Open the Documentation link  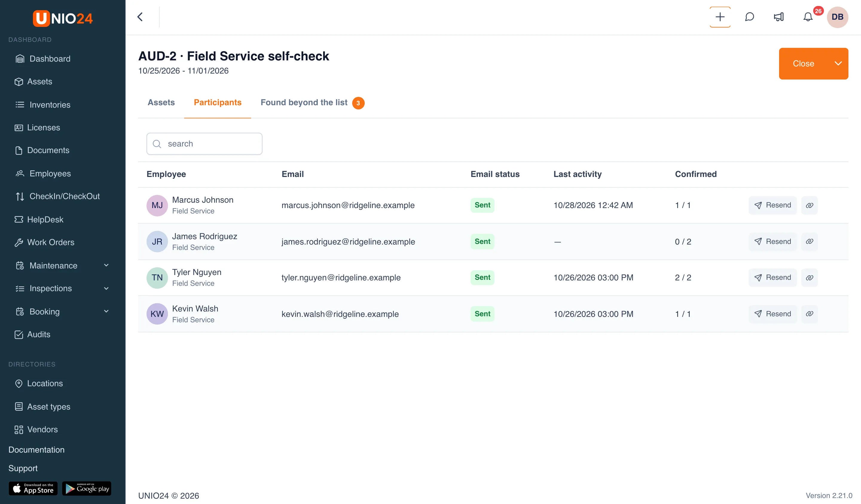[36, 450]
